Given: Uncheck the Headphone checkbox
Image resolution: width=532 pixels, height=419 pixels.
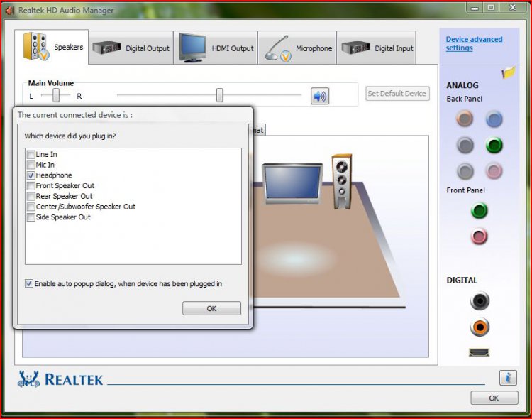Looking at the screenshot, I should pos(31,175).
